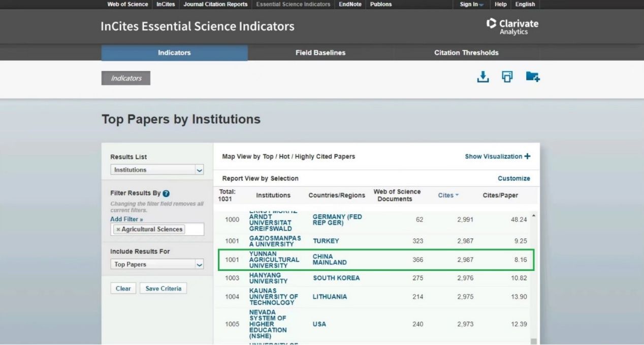Screen dimensions: 644x345
Task: Click scrollbar up arrow in results table
Action: point(533,216)
